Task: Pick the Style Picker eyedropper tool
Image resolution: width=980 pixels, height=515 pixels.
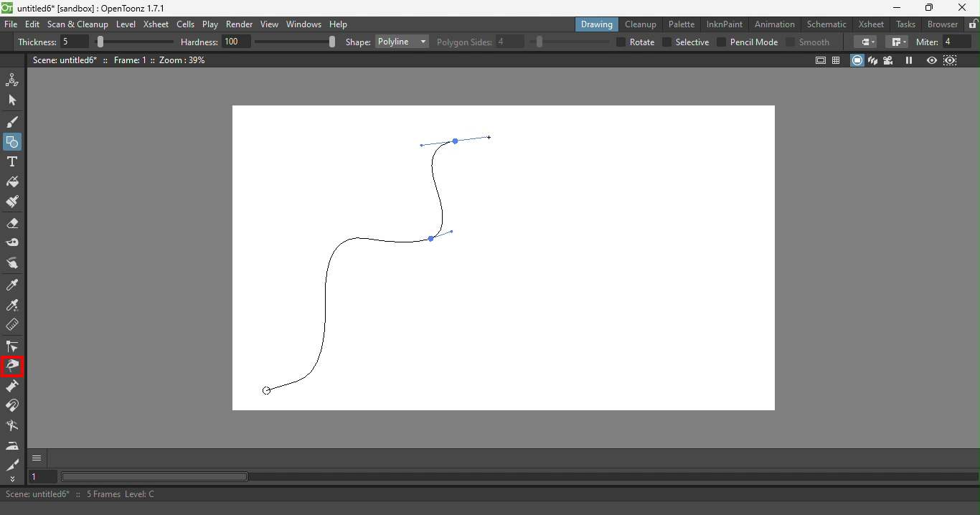Action: pos(12,285)
